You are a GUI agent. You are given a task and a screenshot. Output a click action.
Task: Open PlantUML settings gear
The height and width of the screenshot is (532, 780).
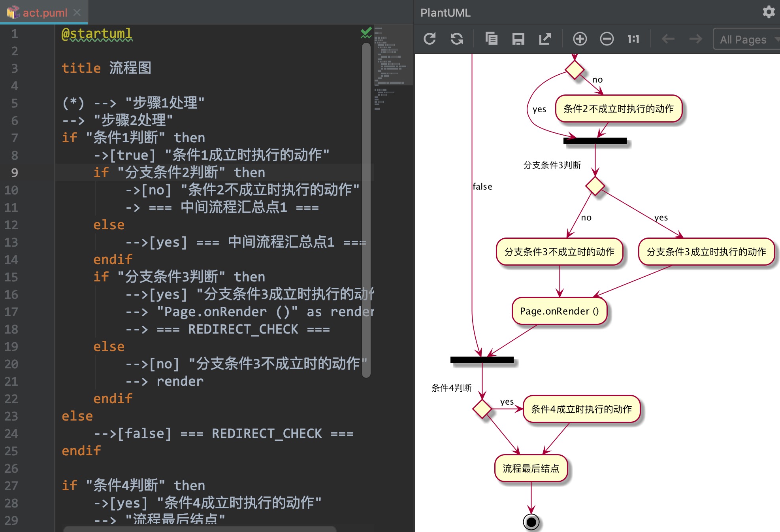click(x=769, y=12)
